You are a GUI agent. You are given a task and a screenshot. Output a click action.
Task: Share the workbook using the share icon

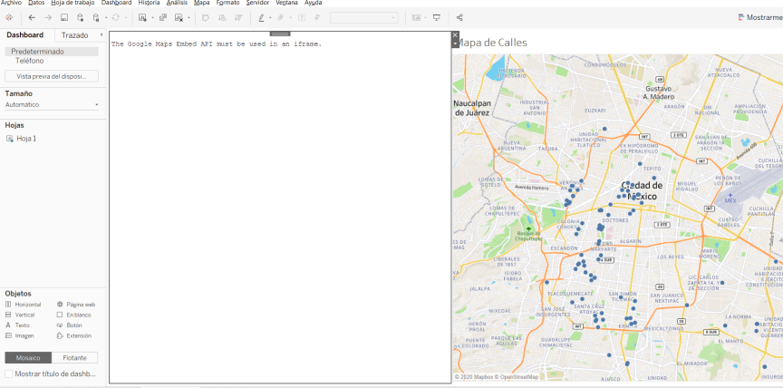point(459,17)
